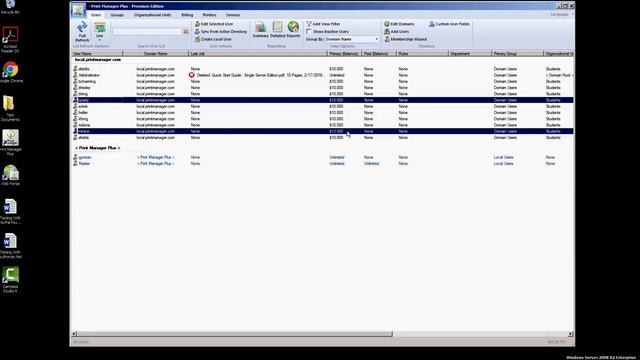640x360 pixels.
Task: Sort by Domain Name column header
Action: tap(156, 53)
